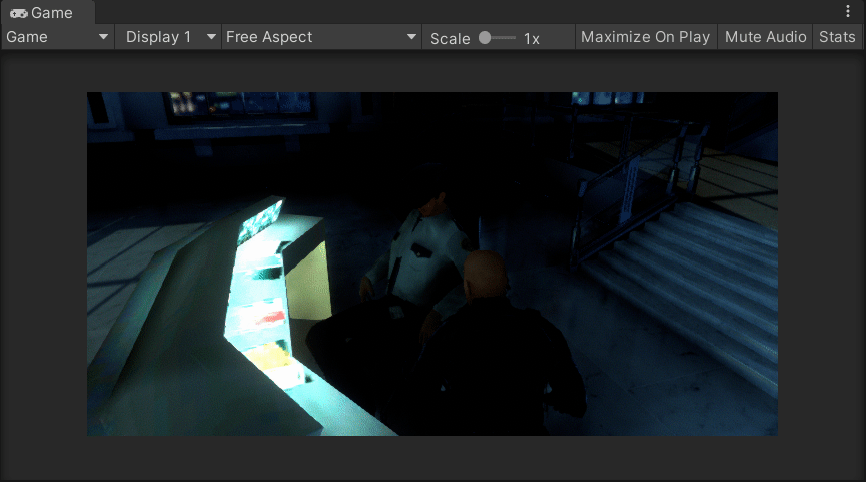Click the 1x scale value text
This screenshot has height=482, width=866.
pyautogui.click(x=532, y=39)
